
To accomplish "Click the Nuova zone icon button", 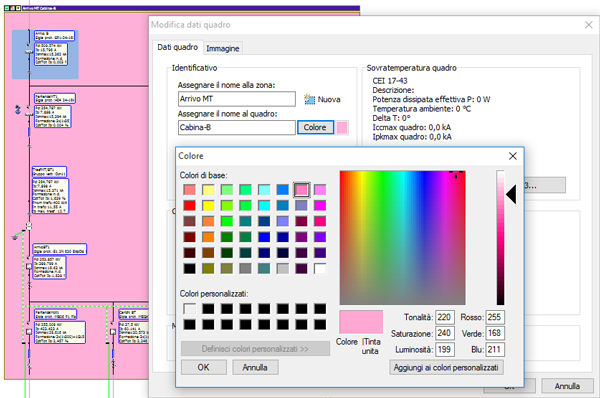I will [322, 99].
